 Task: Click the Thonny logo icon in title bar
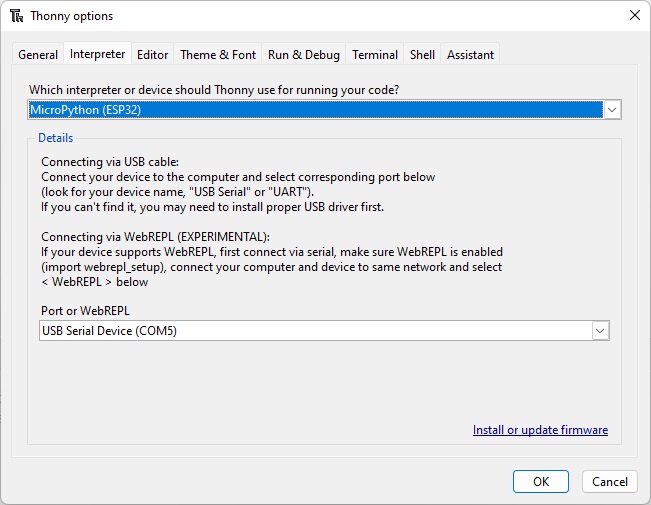click(17, 16)
